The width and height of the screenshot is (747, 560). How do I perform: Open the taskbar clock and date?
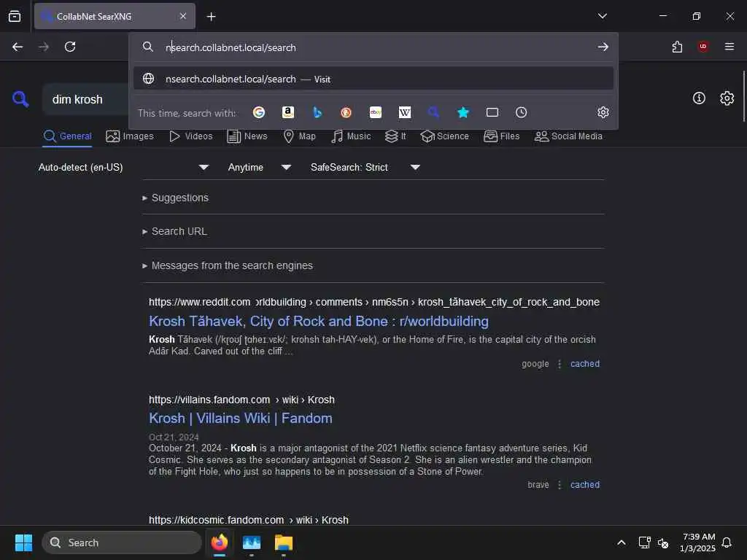click(698, 542)
